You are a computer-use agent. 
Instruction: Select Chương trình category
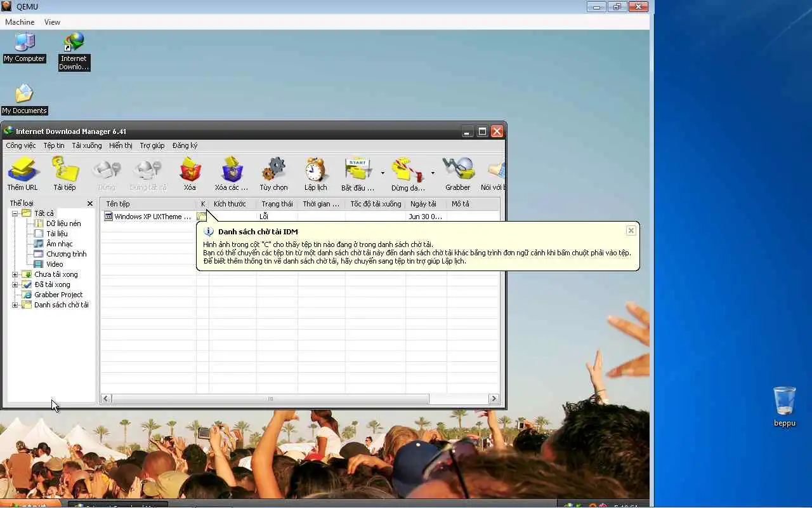(x=66, y=254)
